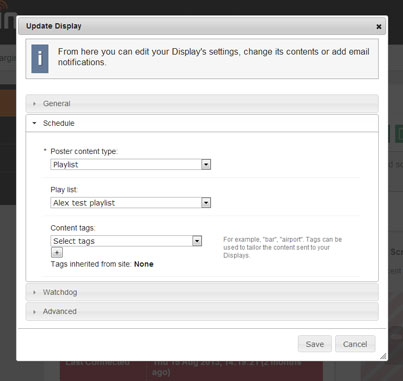The height and width of the screenshot is (381, 403).
Task: Click the 'Play list' label
Action: [x=64, y=190]
